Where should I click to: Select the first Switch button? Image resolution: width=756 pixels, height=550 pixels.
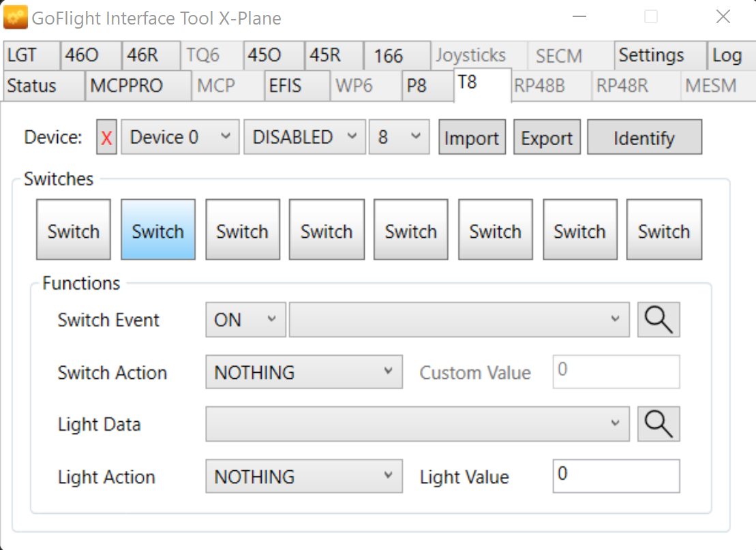[x=74, y=230]
